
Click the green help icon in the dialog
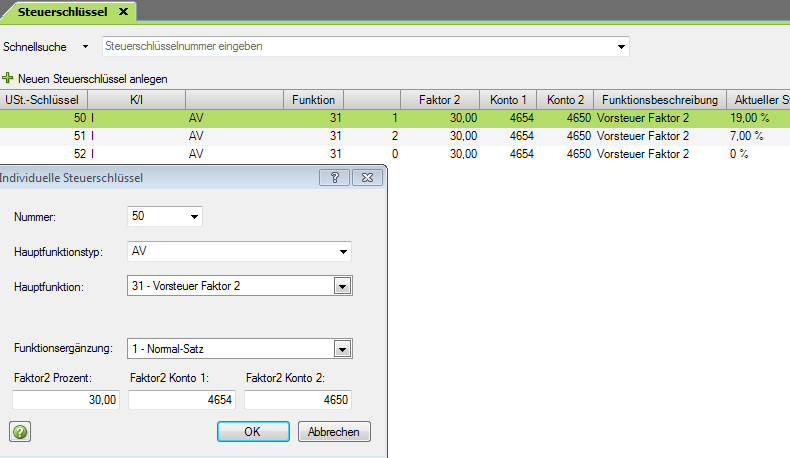(20, 432)
